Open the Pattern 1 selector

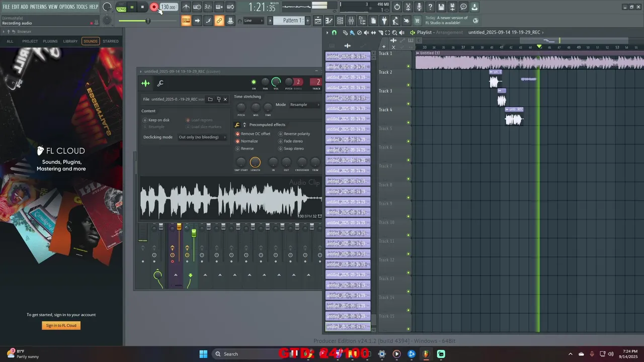click(x=292, y=21)
